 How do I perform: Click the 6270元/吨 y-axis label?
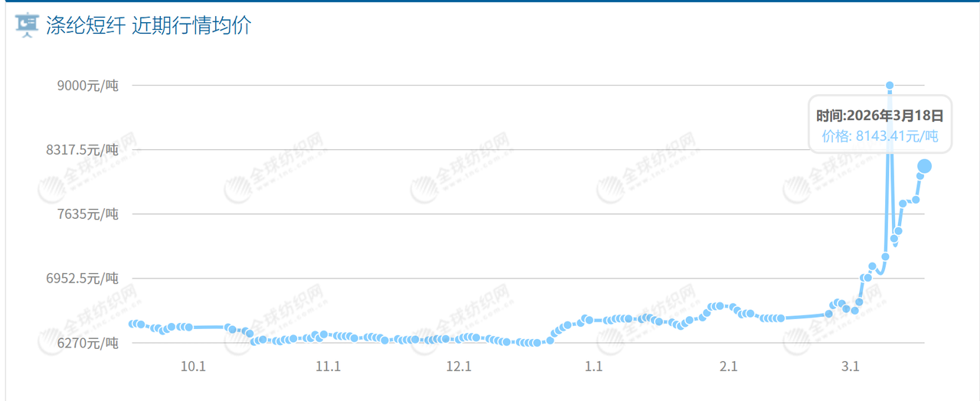88,343
